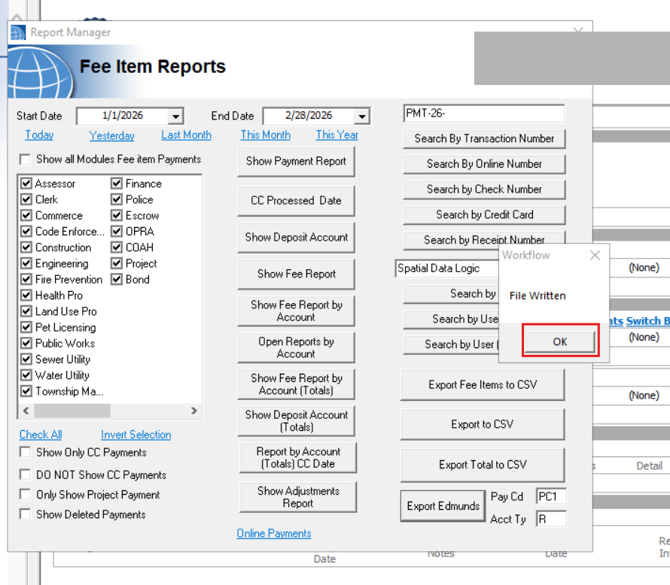
Task: Uncheck the Finance module checkbox
Action: pyautogui.click(x=117, y=184)
